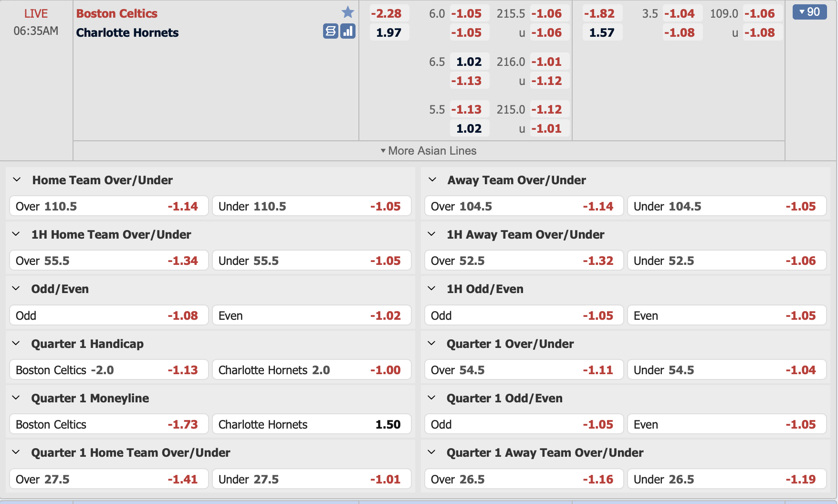Collapse the Quarter 1 Handicap section
Image resolution: width=838 pixels, height=504 pixels.
coord(16,344)
